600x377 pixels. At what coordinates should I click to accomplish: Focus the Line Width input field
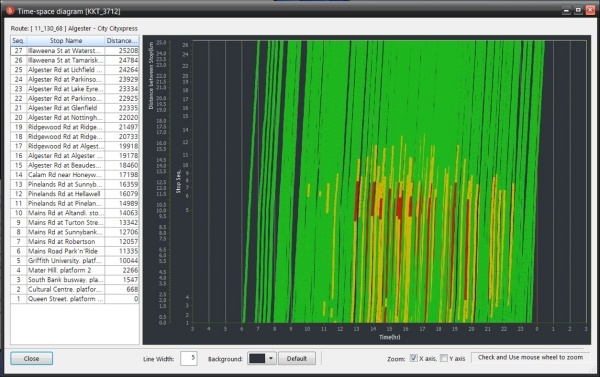189,358
